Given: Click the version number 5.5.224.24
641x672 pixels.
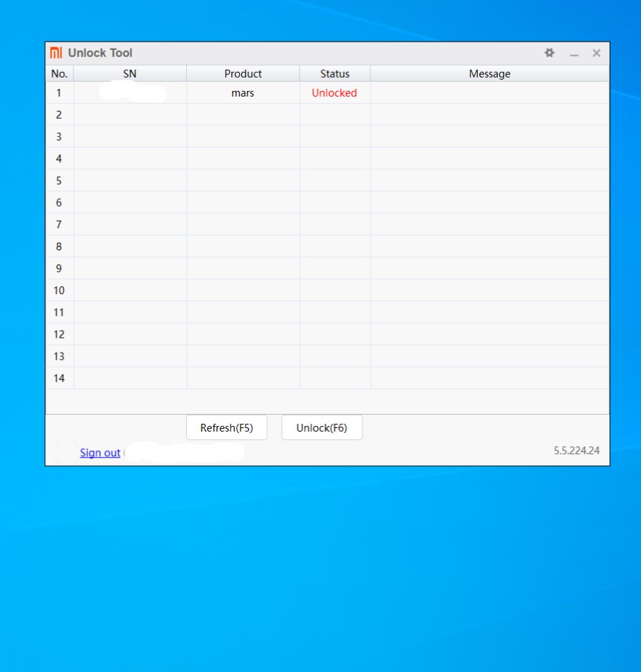Looking at the screenshot, I should 576,451.
